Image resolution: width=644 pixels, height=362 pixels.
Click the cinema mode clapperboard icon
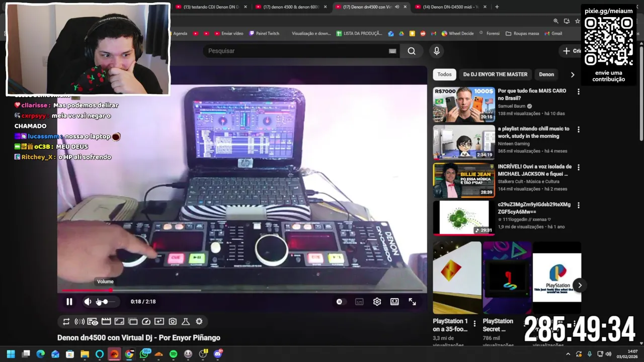[x=106, y=321]
